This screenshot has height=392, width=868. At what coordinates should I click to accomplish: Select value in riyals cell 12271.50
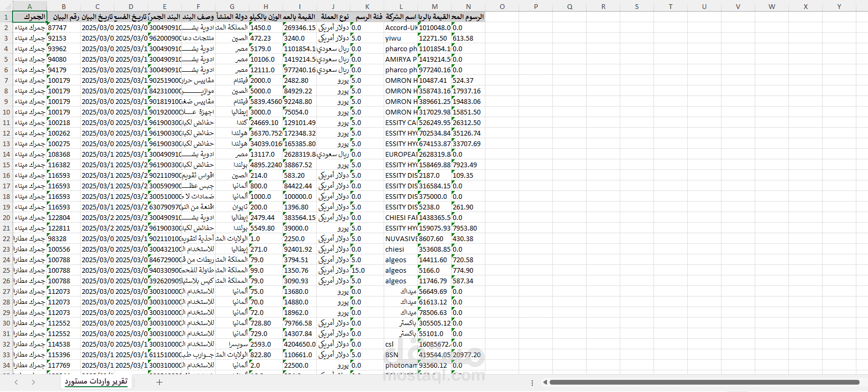(435, 38)
